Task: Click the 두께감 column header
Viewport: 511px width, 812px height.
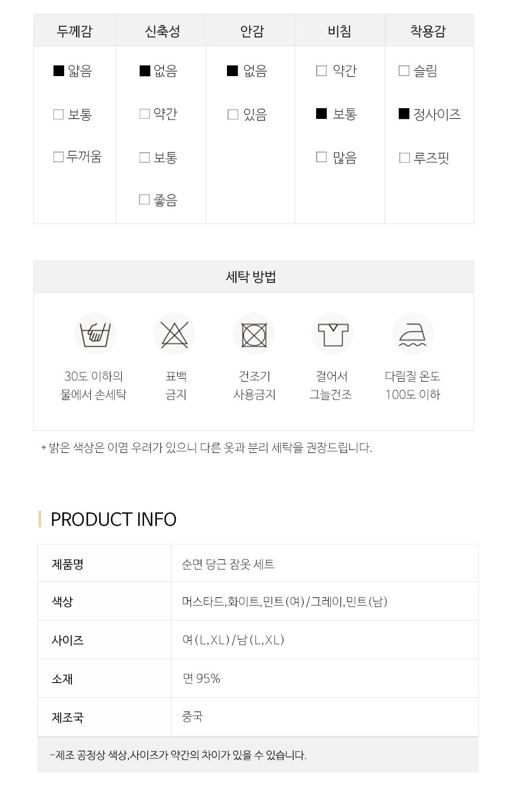Action: pos(74,31)
